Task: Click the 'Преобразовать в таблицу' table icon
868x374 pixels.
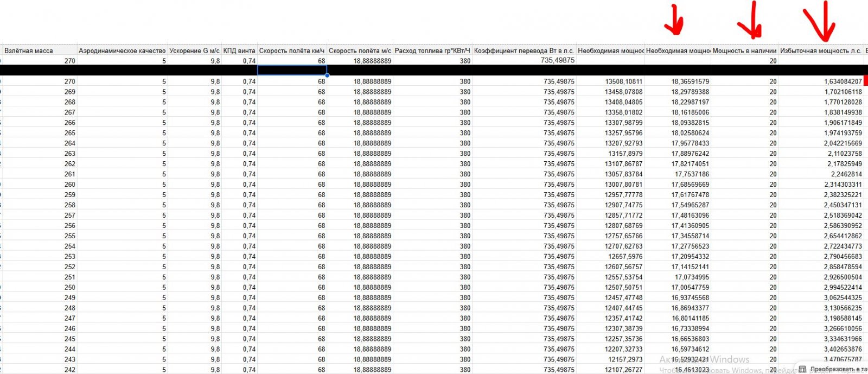Action: pyautogui.click(x=802, y=369)
